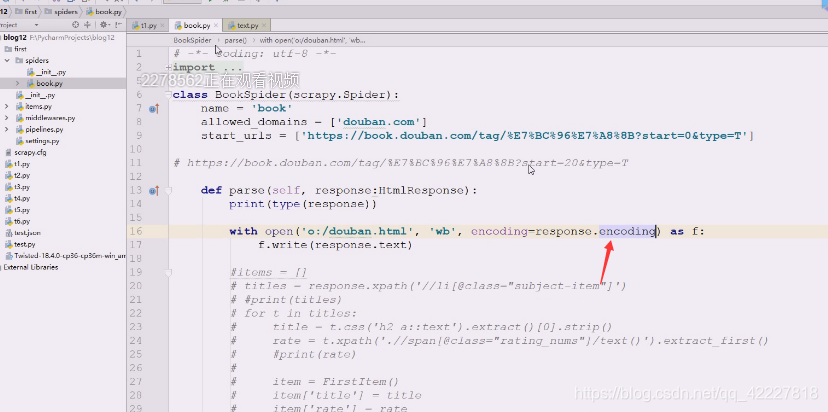Click the BookSpider breadcrumb
This screenshot has height=412, width=828.
[192, 40]
